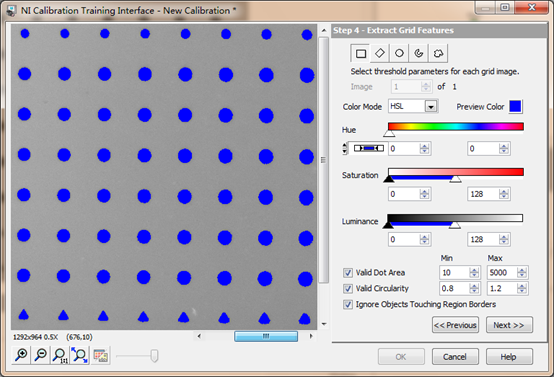
Task: Select the Freehand Region ROI tool
Action: pyautogui.click(x=438, y=53)
